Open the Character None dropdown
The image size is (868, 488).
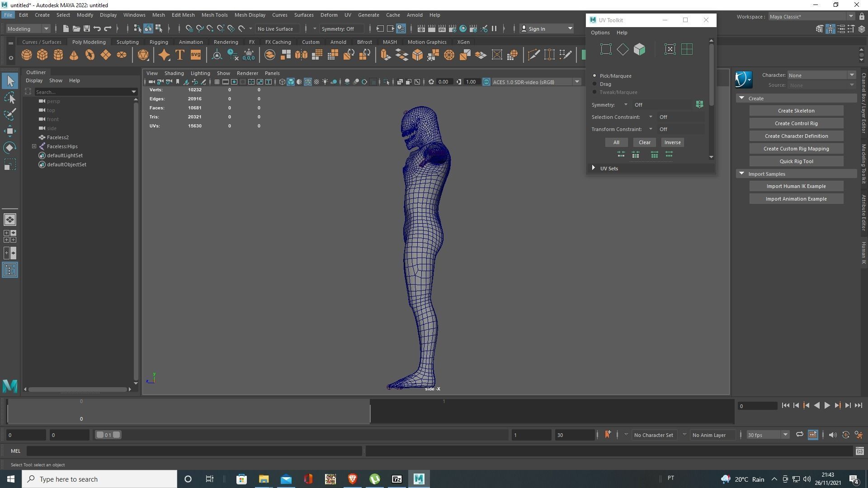(x=821, y=75)
